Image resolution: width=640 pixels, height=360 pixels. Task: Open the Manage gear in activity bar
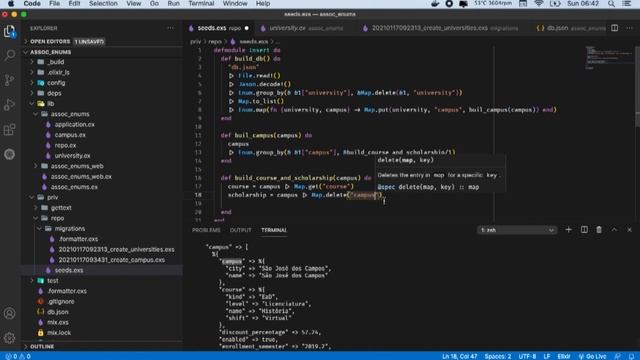(x=9, y=338)
